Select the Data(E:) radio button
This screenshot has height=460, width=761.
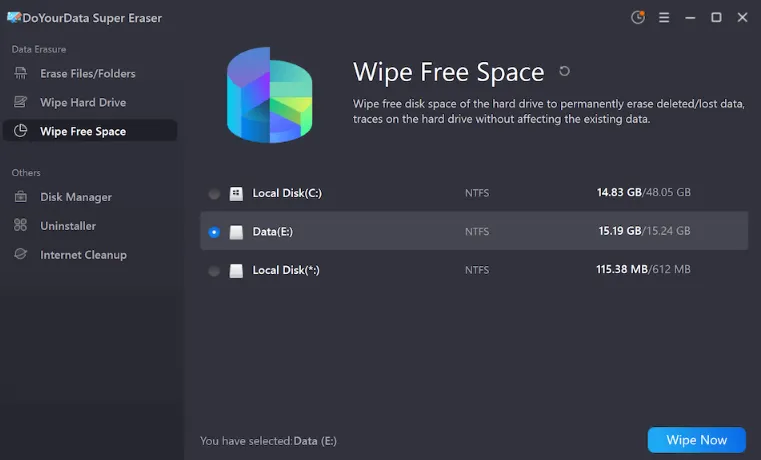(214, 232)
